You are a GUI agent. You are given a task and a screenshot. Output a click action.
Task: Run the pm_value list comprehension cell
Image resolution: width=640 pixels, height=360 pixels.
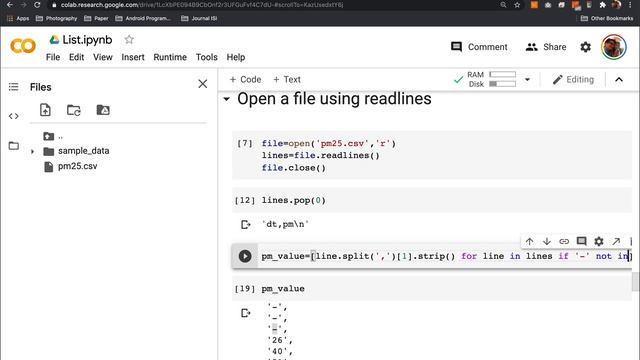(245, 256)
